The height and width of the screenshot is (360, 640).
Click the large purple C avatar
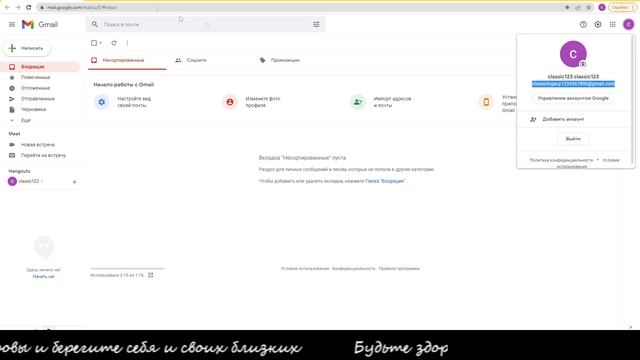573,54
